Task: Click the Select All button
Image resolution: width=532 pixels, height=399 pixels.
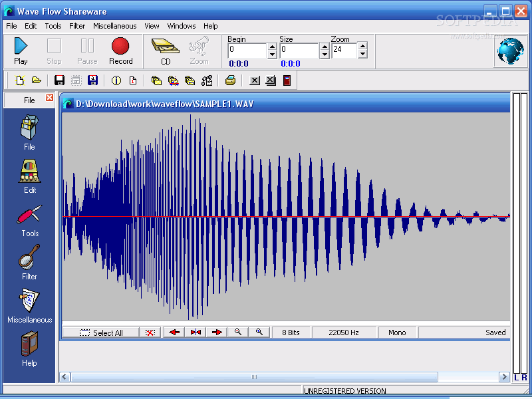Action: [101, 332]
